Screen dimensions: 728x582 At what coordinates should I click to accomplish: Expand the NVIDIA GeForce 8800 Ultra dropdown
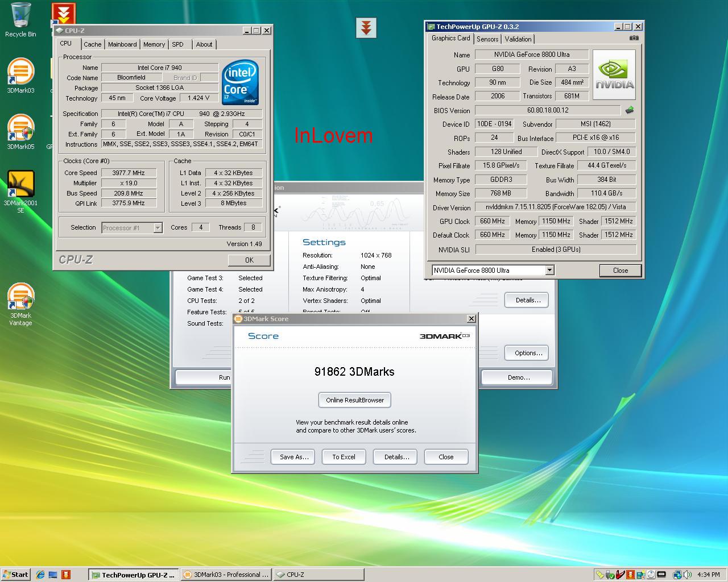549,271
